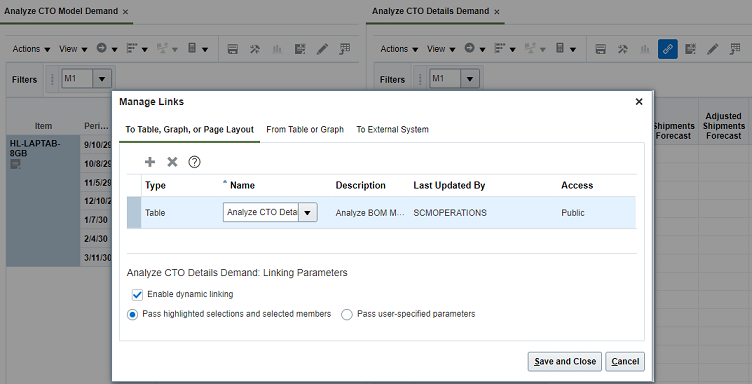The image size is (752, 384).
Task: Click the wrench tools icon in right toolbar
Action: 623,49
